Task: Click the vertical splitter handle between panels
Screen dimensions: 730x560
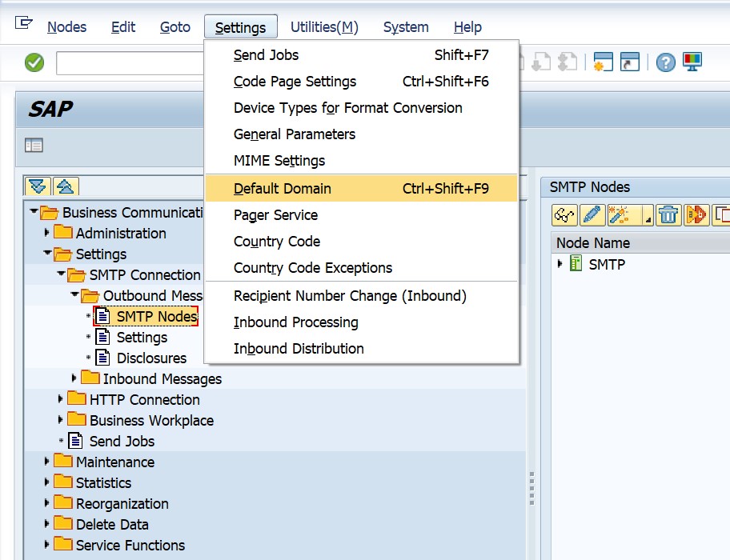Action: (x=531, y=488)
